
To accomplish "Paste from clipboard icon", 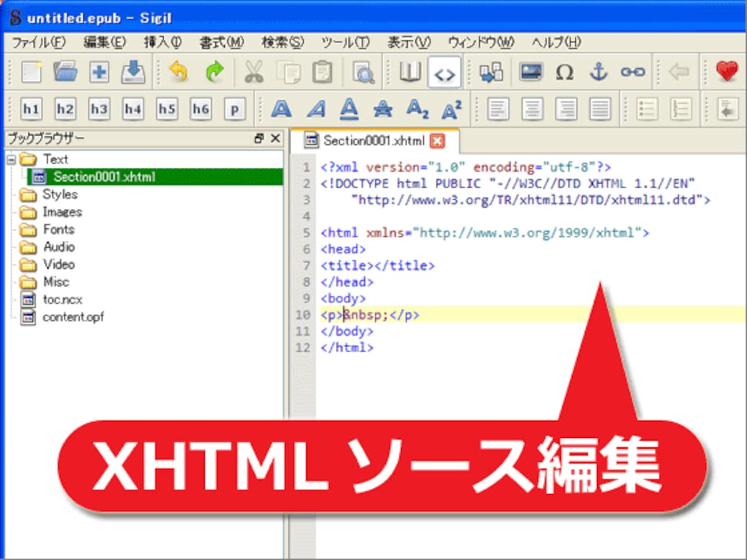I will [322, 72].
